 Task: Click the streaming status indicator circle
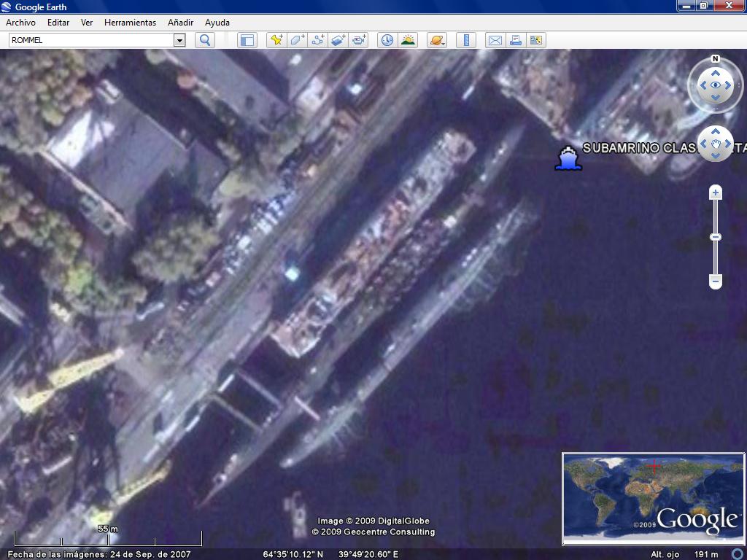(x=737, y=554)
